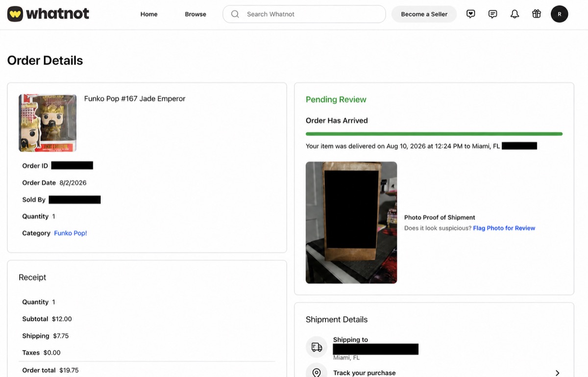This screenshot has height=377, width=588.
Task: Select the Order Date 8/2/2026 text
Action: [x=54, y=183]
